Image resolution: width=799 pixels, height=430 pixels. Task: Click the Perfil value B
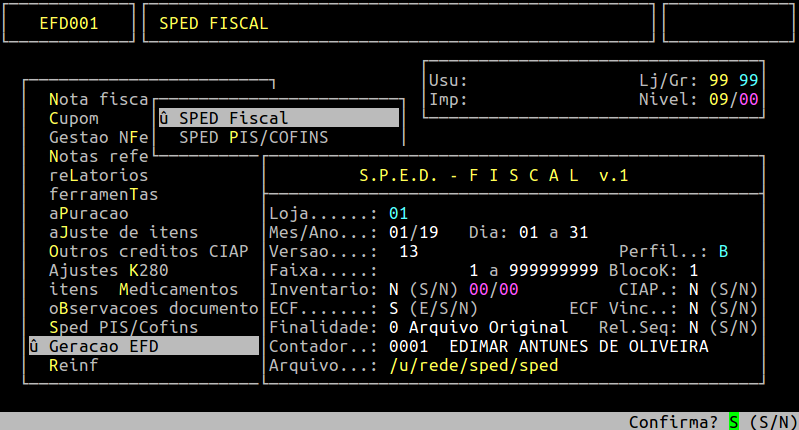pyautogui.click(x=723, y=252)
